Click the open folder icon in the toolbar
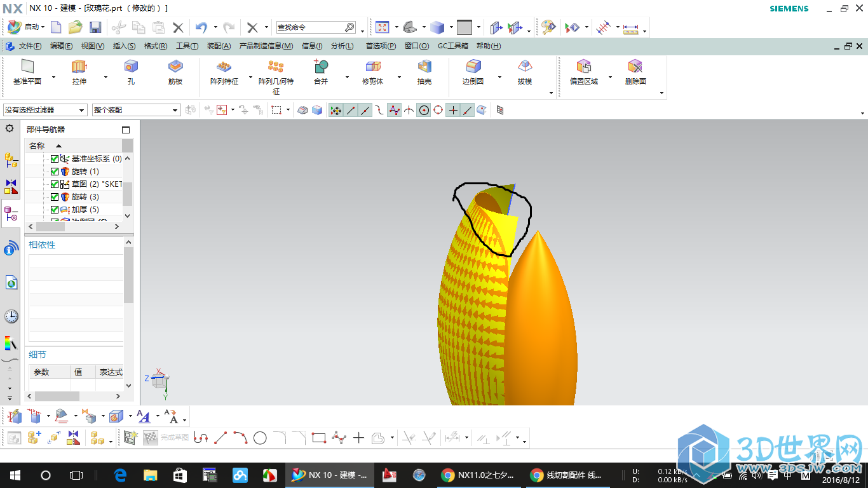This screenshot has height=488, width=868. pos(76,27)
